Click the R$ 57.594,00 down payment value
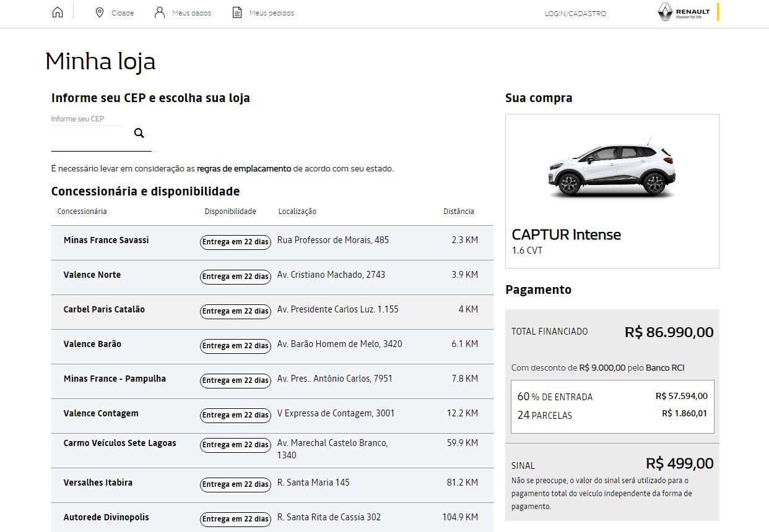This screenshot has width=769, height=532. click(x=681, y=396)
